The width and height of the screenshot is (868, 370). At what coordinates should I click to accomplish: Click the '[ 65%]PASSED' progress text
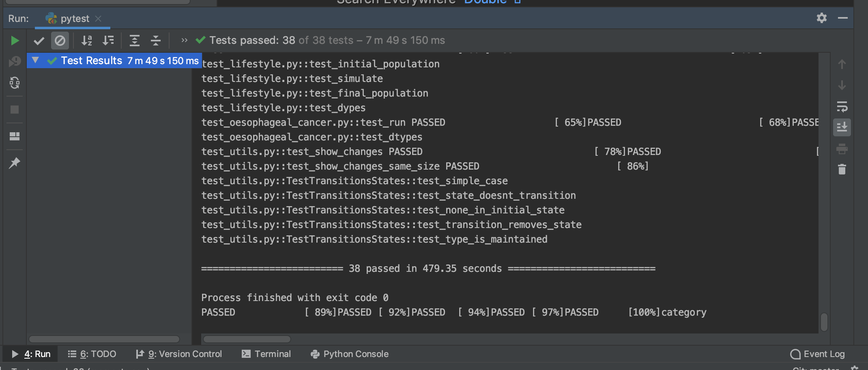point(588,123)
